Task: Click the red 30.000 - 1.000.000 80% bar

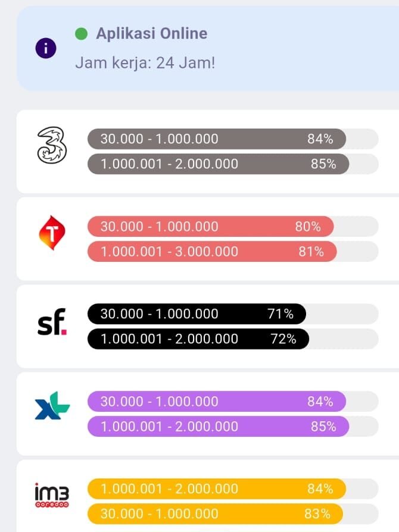Action: 211,226
